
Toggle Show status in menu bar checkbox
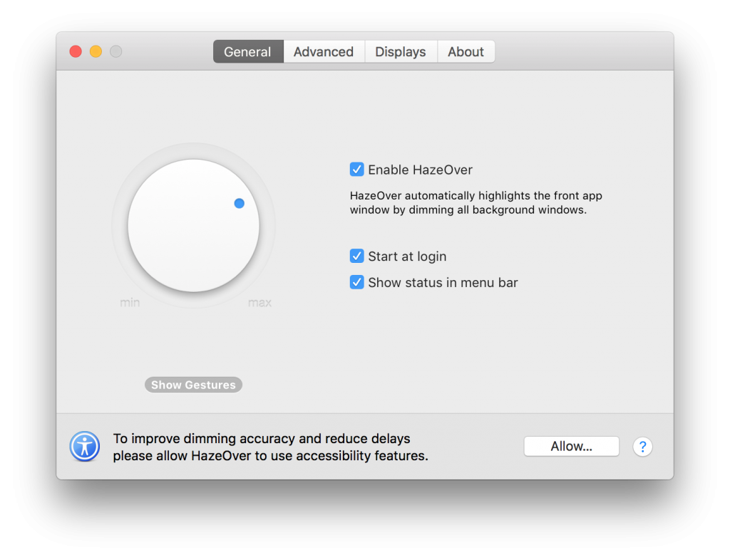pyautogui.click(x=357, y=283)
